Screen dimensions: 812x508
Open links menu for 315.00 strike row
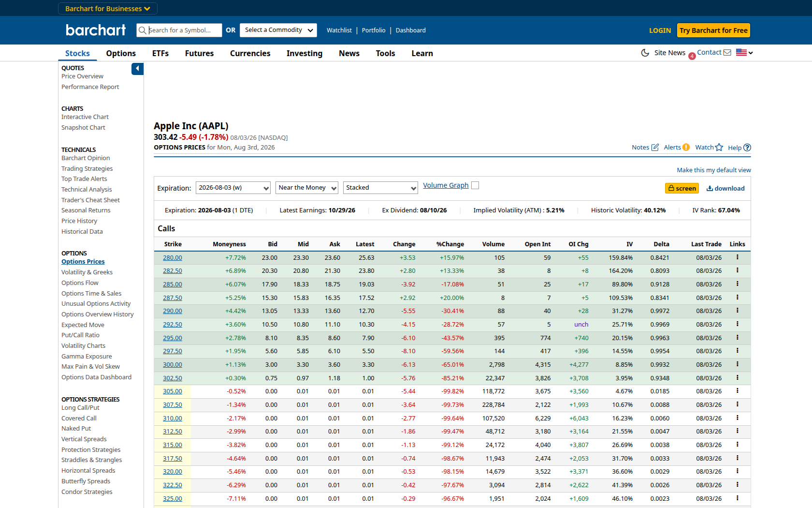click(738, 445)
